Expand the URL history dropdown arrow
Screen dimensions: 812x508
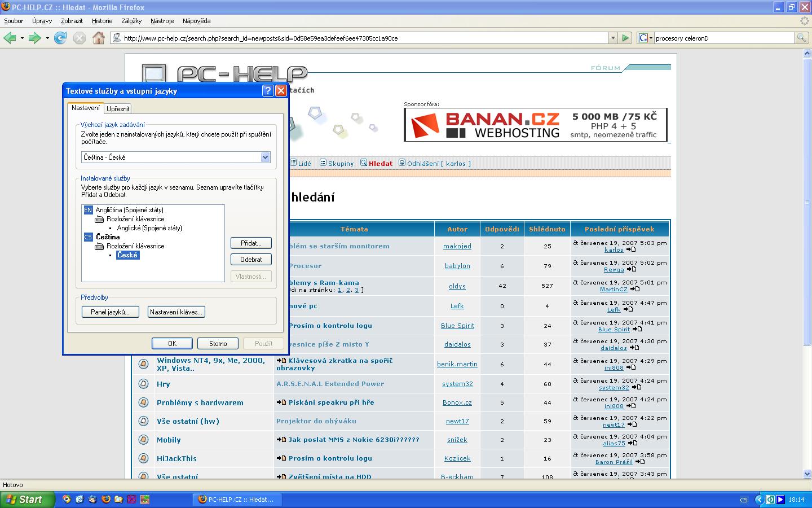tap(613, 38)
